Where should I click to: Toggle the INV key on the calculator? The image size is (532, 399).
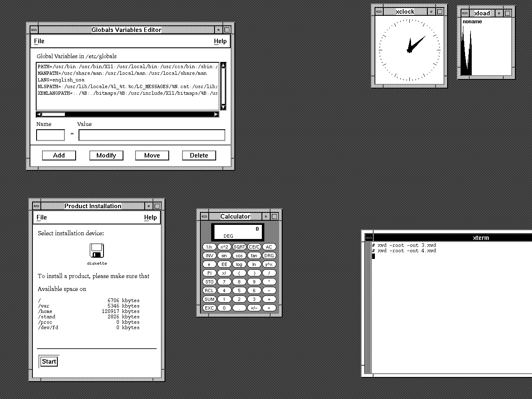coord(209,256)
